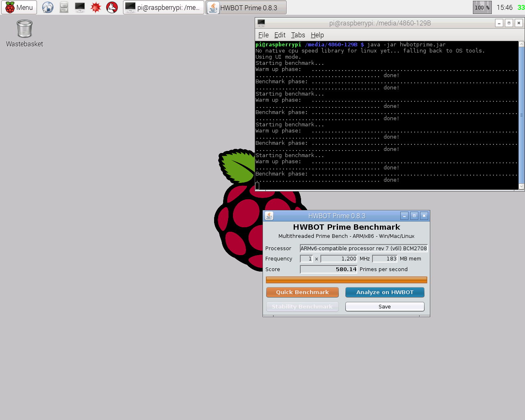Viewport: 525px width, 420px height.
Task: Click Analyze on HWBOT button
Action: tap(385, 292)
